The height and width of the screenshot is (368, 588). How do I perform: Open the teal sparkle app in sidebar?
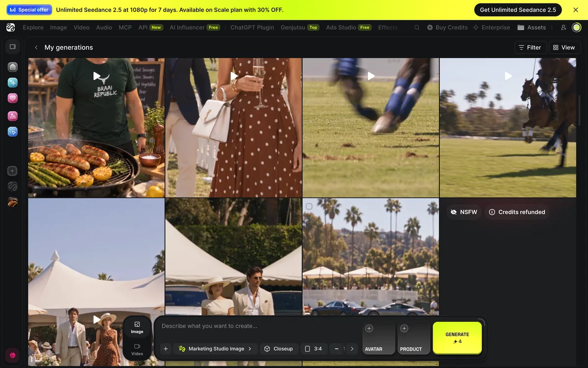pyautogui.click(x=13, y=82)
